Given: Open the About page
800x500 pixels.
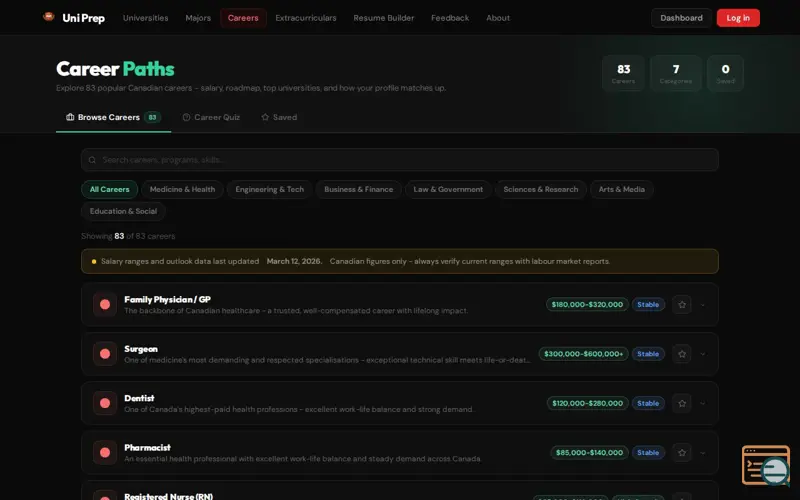Looking at the screenshot, I should [497, 18].
